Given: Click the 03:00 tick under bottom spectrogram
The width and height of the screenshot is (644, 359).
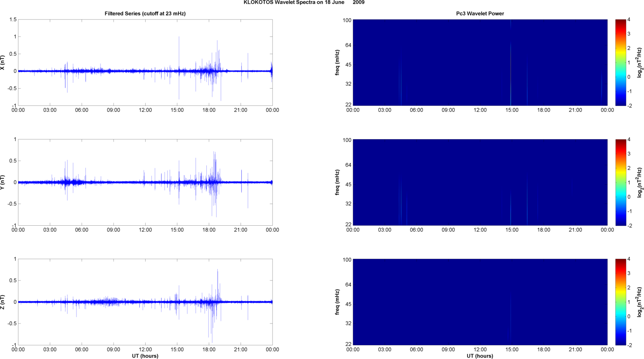Looking at the screenshot, I should [x=384, y=349].
